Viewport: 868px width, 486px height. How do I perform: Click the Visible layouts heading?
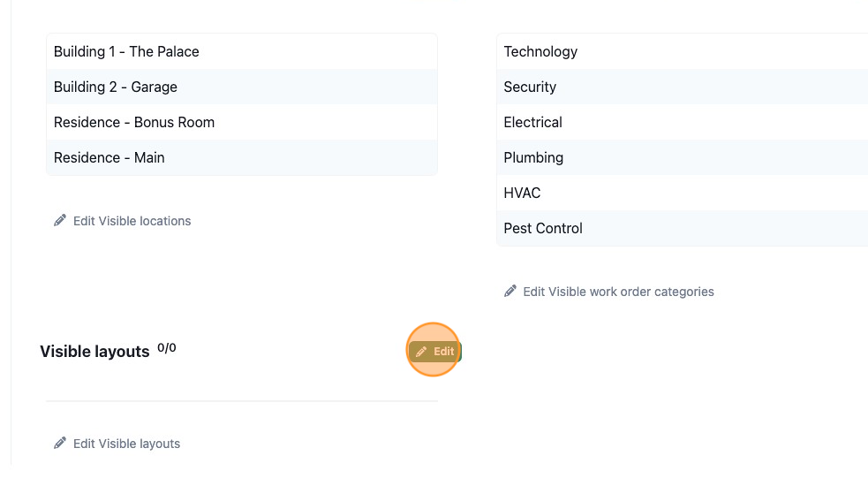[x=94, y=352]
